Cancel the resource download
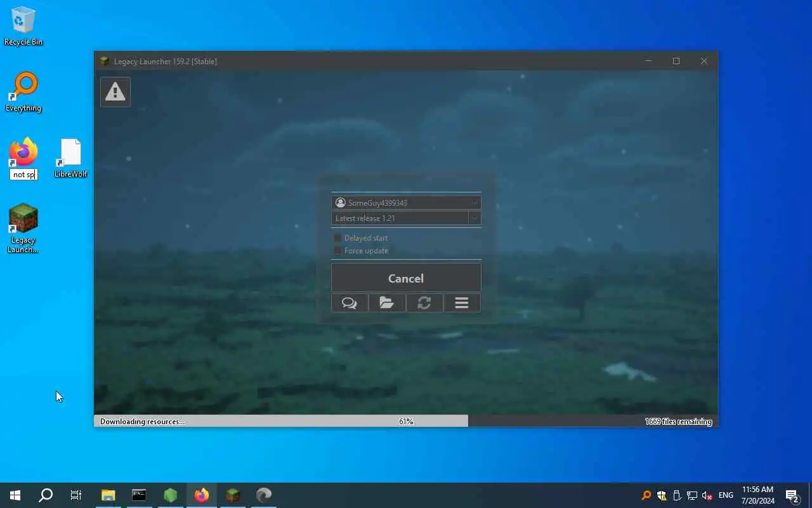This screenshot has width=812, height=508. (406, 278)
